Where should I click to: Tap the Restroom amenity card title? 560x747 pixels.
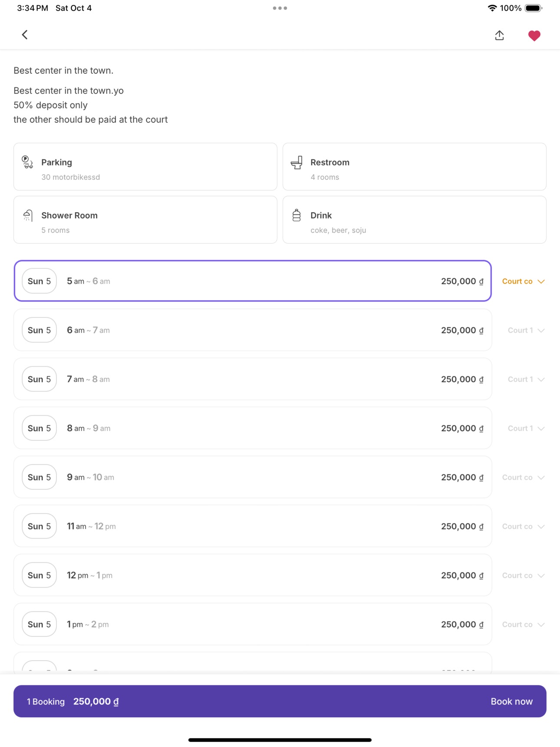click(x=330, y=162)
